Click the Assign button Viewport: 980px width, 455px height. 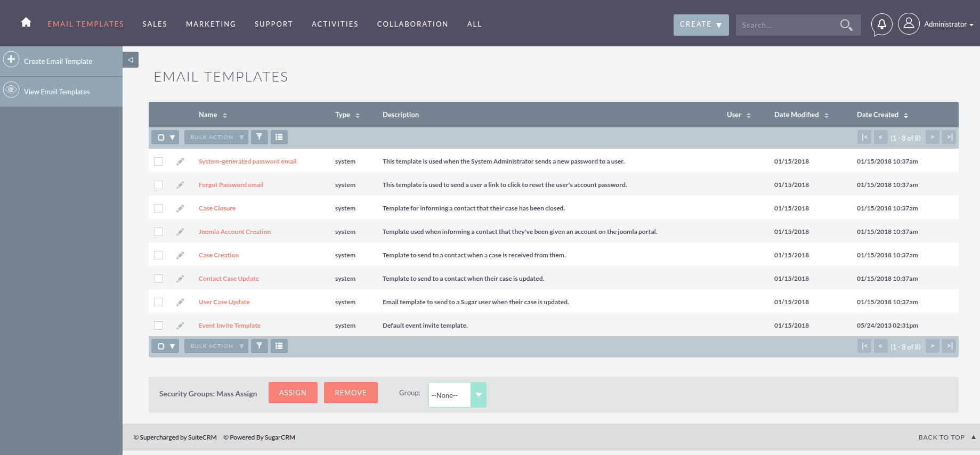pyautogui.click(x=293, y=393)
